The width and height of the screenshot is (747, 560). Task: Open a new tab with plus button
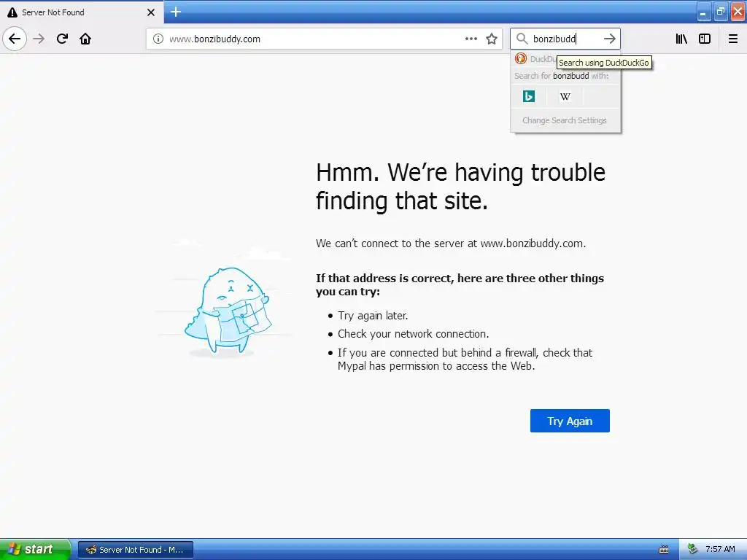(x=176, y=12)
